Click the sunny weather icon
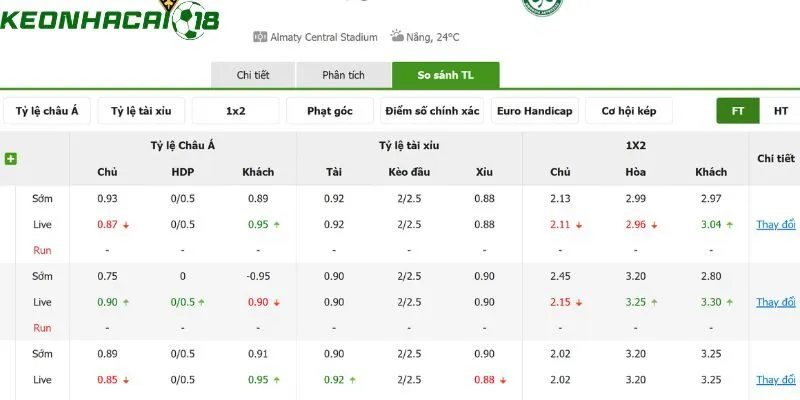 [x=397, y=36]
